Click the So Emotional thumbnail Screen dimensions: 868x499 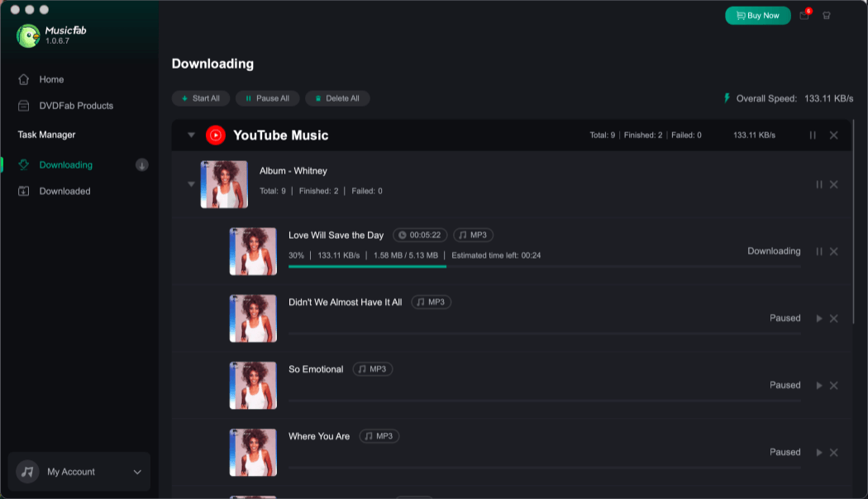[253, 386]
